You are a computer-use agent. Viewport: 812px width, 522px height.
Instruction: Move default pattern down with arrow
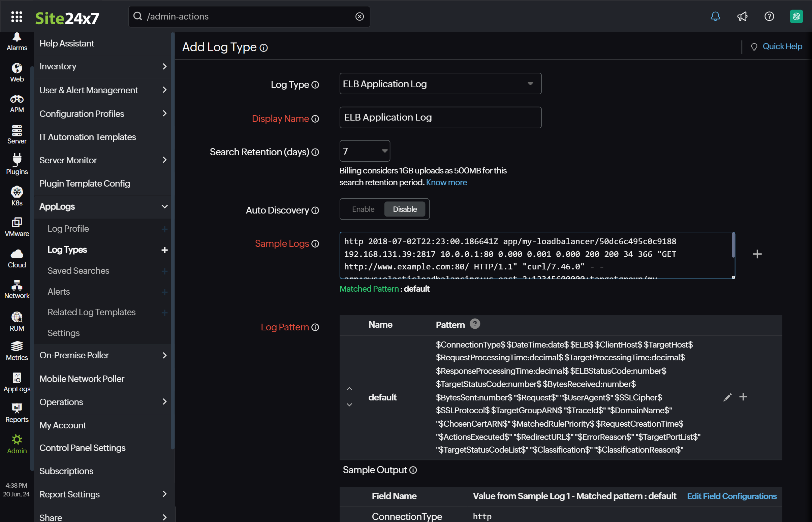(x=349, y=405)
